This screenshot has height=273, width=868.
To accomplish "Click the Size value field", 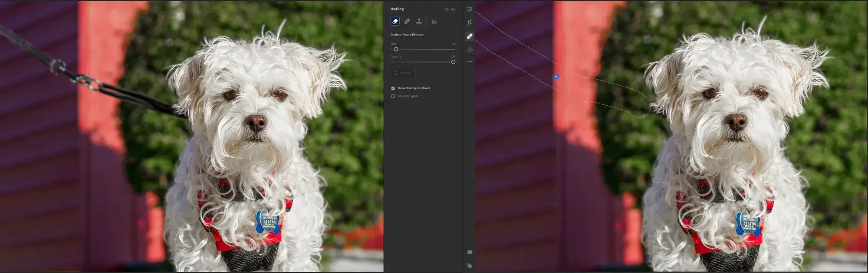I will (x=454, y=44).
